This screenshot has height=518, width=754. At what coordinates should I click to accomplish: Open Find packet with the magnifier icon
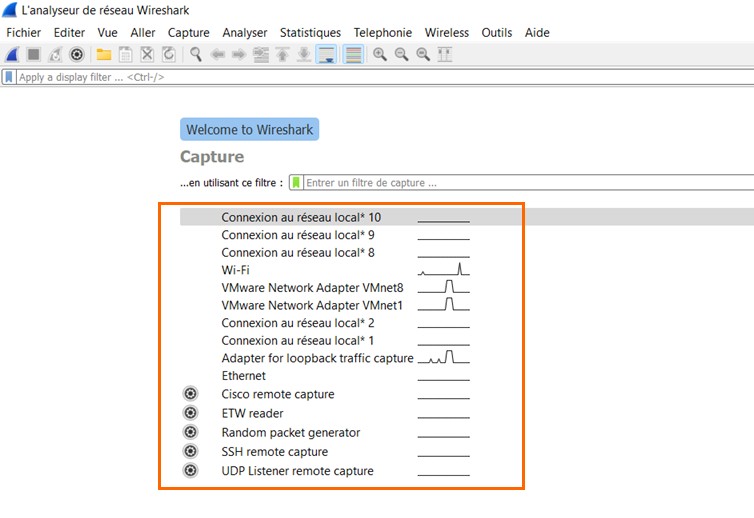tap(196, 54)
